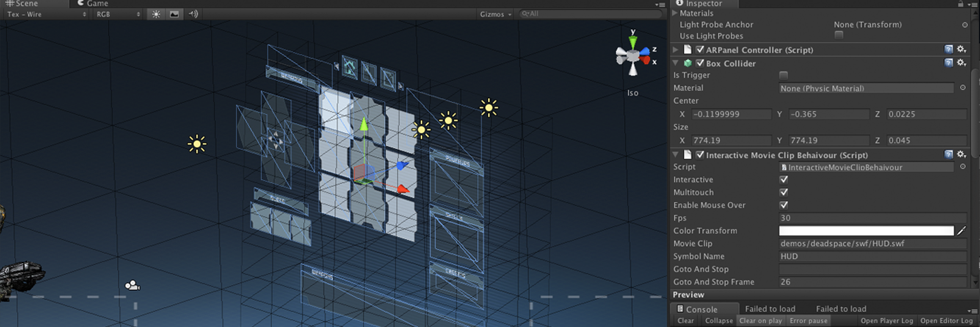This screenshot has width=980, height=327.
Task: Click the green Y-axis cone of orientation gizmo
Action: pyautogui.click(x=633, y=41)
